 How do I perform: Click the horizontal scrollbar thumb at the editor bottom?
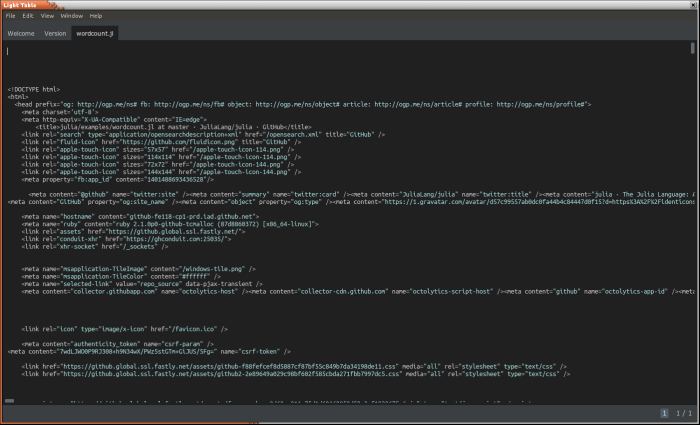point(9,401)
